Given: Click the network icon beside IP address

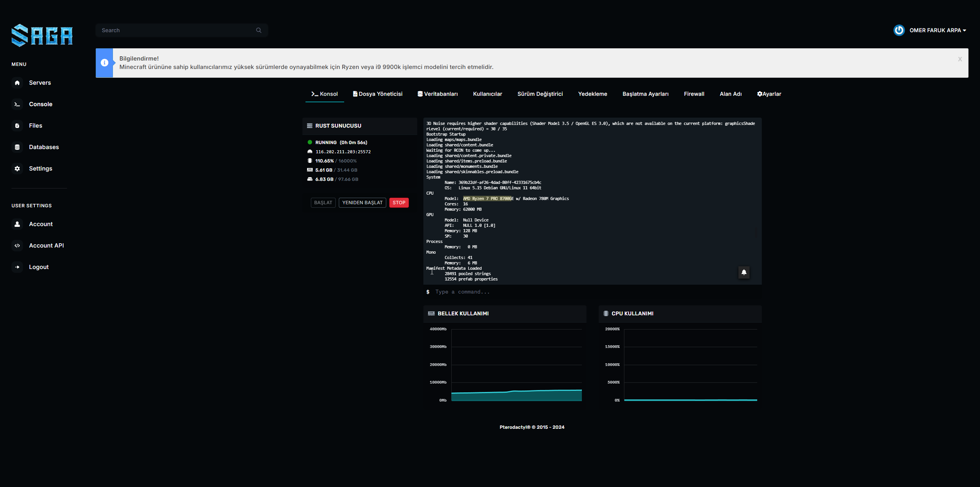Looking at the screenshot, I should 310,152.
